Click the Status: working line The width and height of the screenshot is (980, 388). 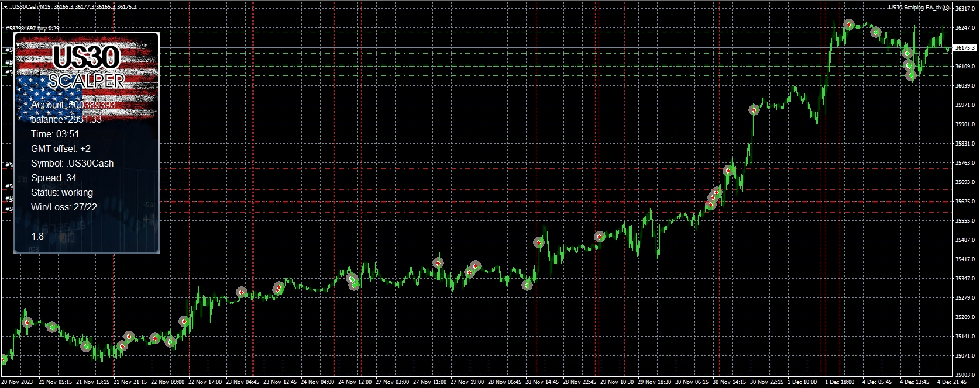(x=62, y=192)
